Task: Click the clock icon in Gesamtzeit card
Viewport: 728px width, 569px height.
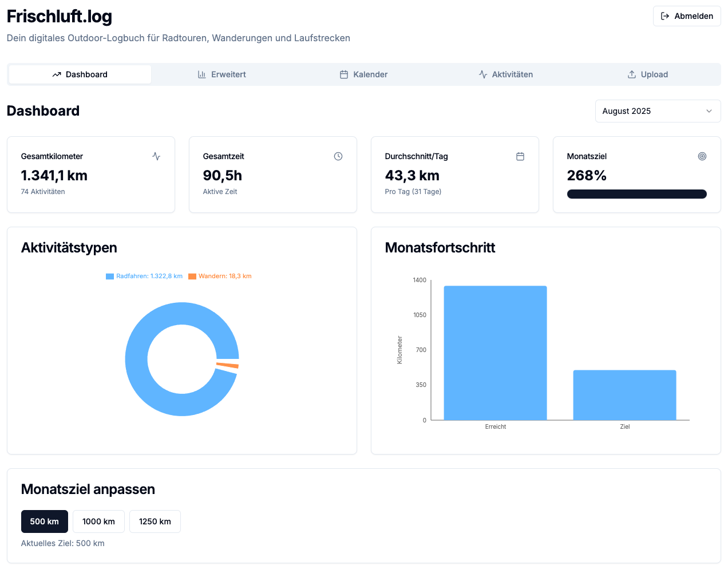Action: (x=338, y=156)
